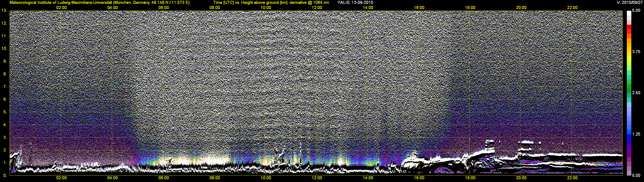Click the 5 km height axis label
The image size is (644, 182).
[x=5, y=112]
